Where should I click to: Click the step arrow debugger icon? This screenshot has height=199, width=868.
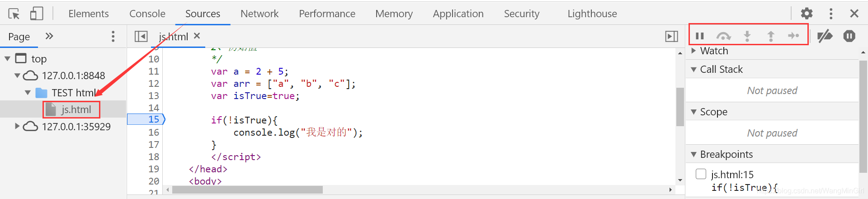coord(793,36)
